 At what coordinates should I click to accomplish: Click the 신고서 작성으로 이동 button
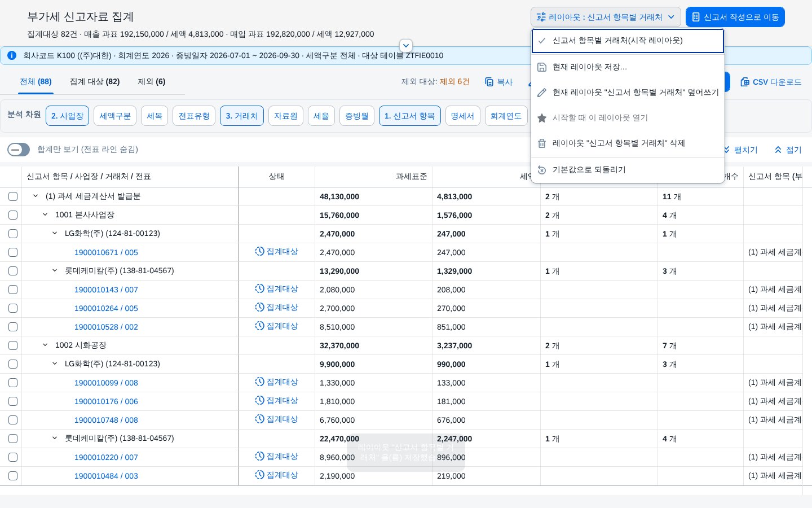(x=735, y=17)
